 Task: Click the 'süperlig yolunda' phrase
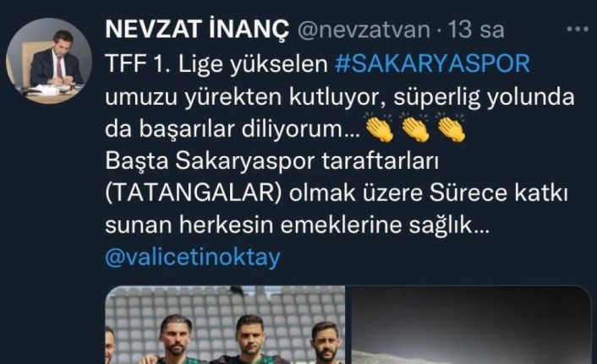tap(484, 96)
